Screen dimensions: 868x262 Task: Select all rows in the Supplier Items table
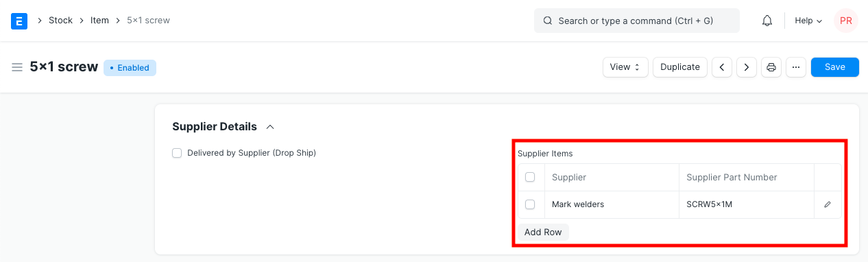(530, 177)
